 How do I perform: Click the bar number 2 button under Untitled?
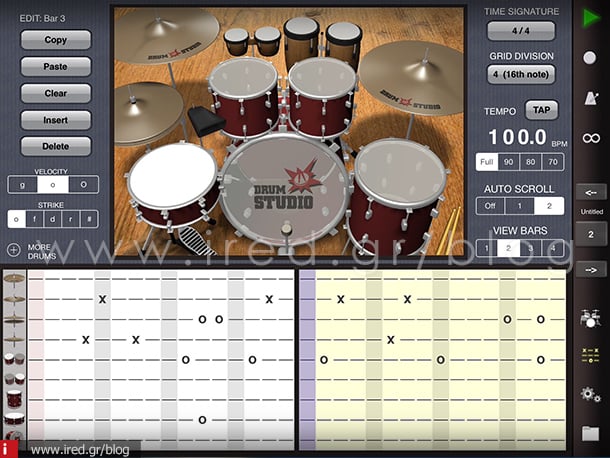[x=591, y=234]
